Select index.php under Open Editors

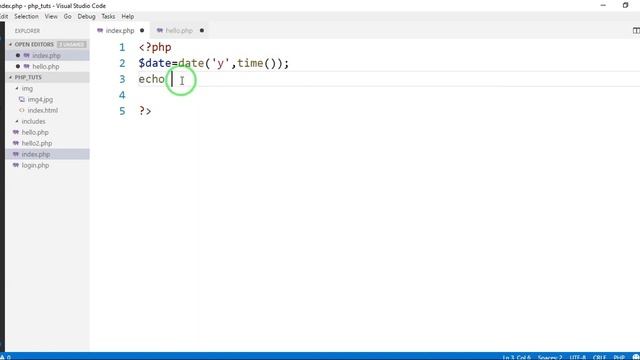pos(46,56)
